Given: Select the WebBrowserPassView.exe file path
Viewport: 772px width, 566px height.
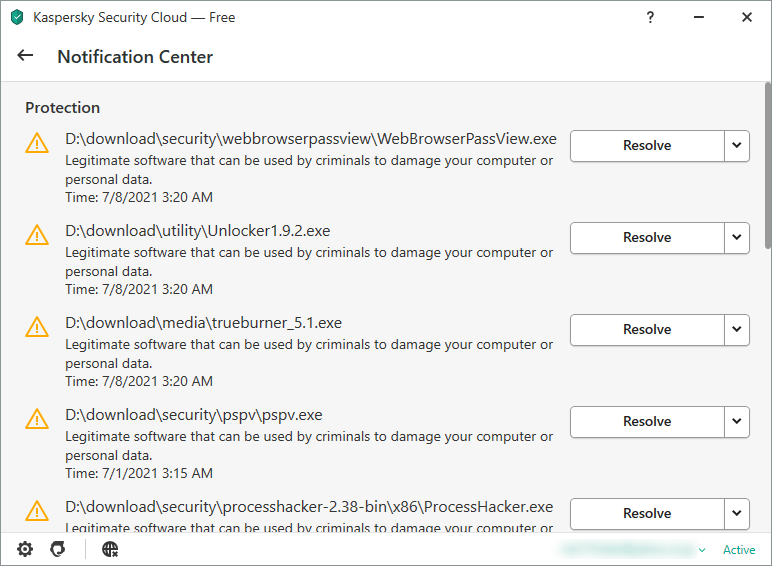Looking at the screenshot, I should pyautogui.click(x=311, y=139).
